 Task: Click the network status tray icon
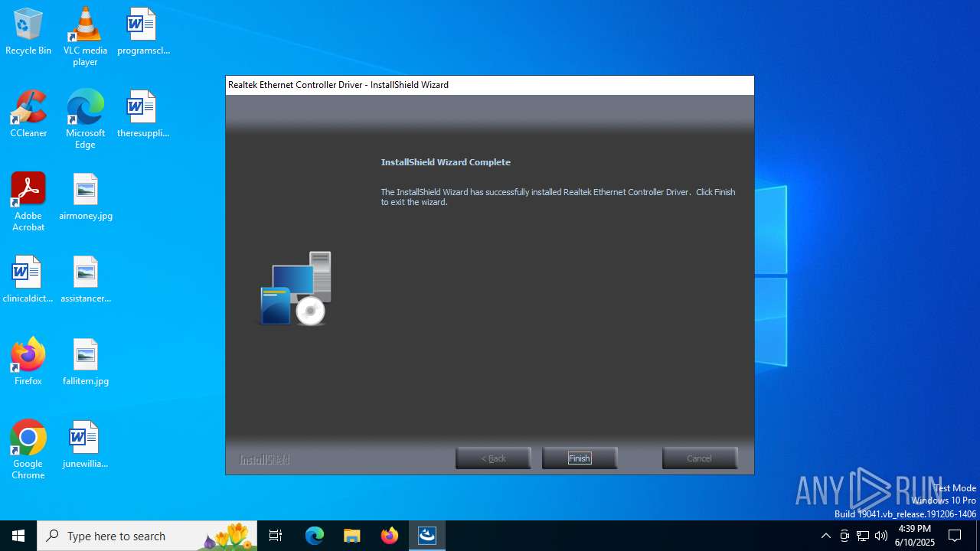[863, 536]
